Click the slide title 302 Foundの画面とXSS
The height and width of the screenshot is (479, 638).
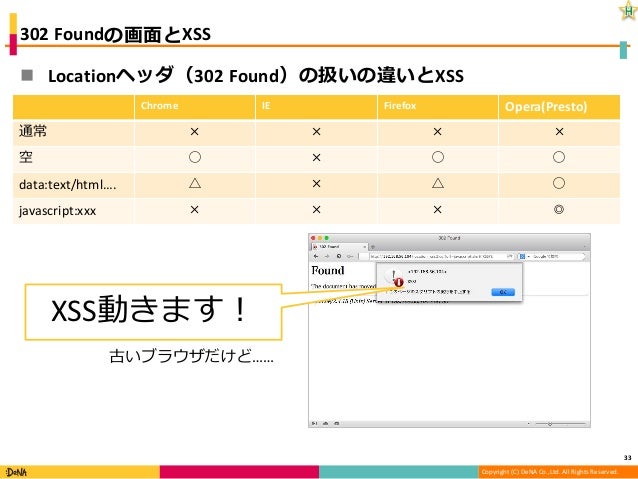pyautogui.click(x=116, y=34)
